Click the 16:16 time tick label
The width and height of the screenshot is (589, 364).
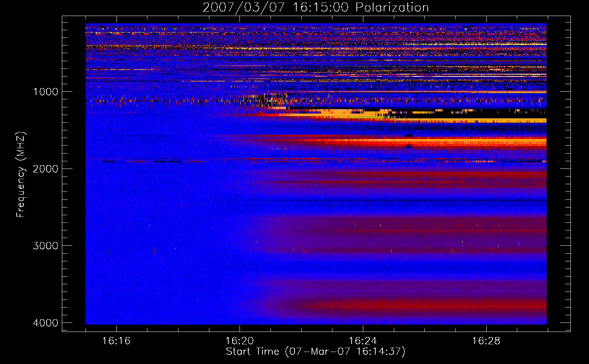click(x=116, y=341)
